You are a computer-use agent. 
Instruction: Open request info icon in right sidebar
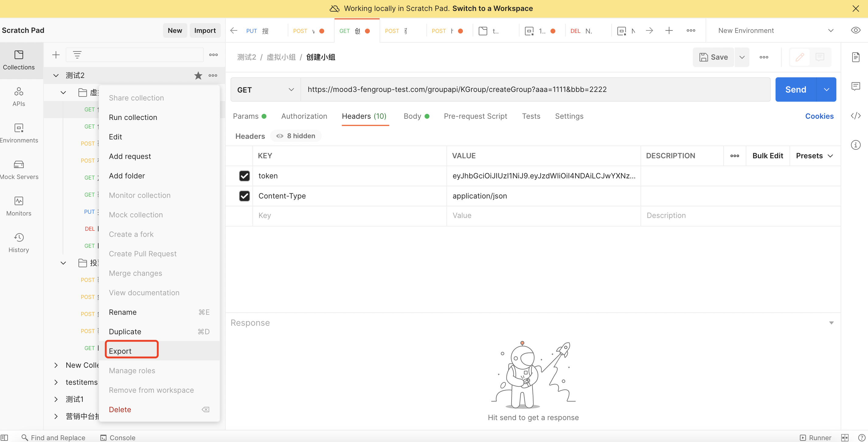coord(856,145)
